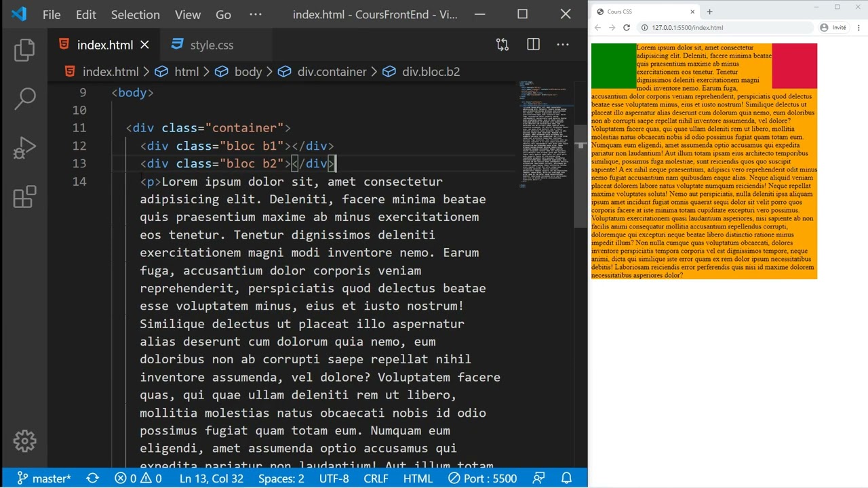
Task: Place cursor on <div class="container"> line
Action: point(208,128)
